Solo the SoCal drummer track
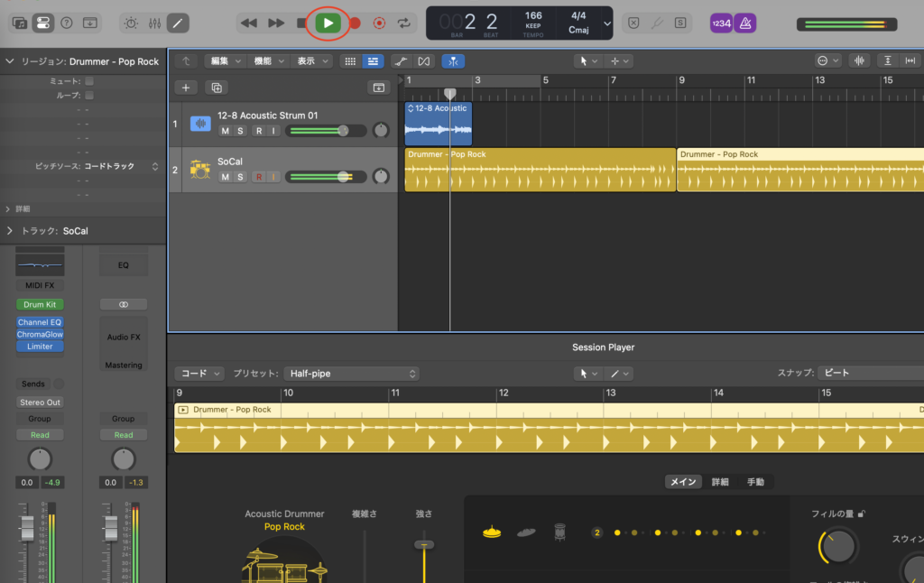The width and height of the screenshot is (924, 583). pyautogui.click(x=241, y=177)
